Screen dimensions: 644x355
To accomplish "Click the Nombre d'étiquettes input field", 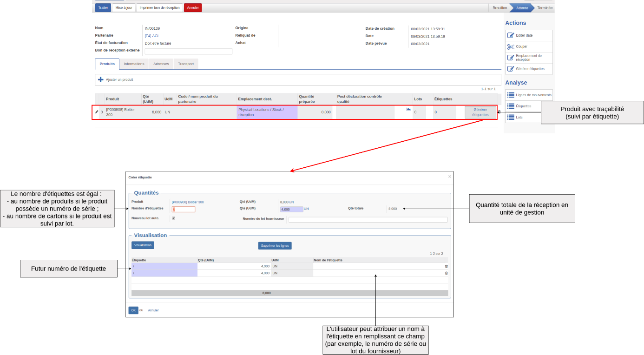I will click(184, 209).
